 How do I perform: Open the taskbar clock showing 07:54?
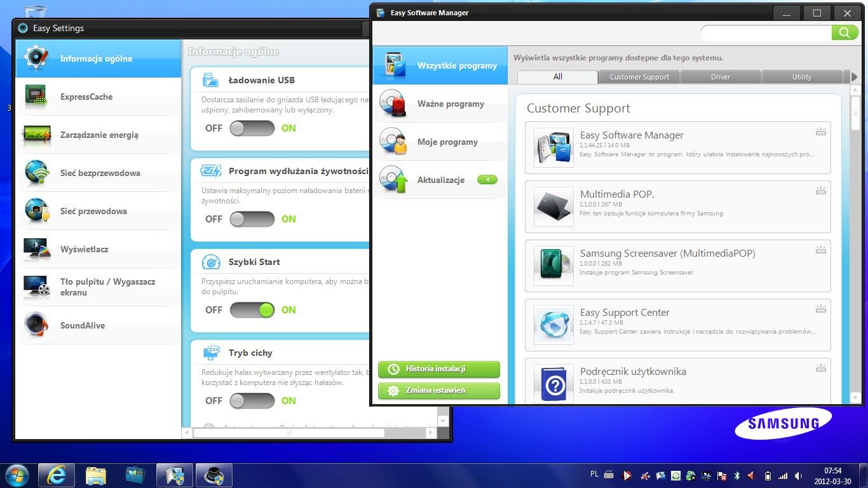tap(832, 476)
